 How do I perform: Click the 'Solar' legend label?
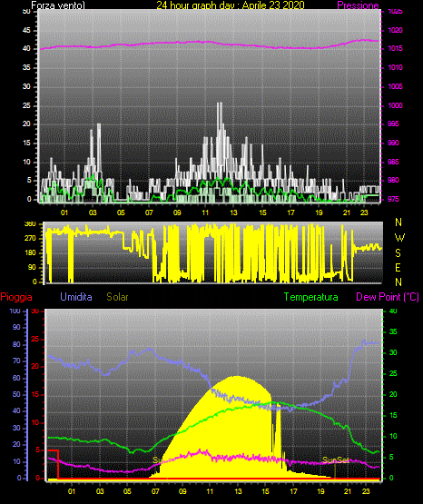pyautogui.click(x=117, y=297)
